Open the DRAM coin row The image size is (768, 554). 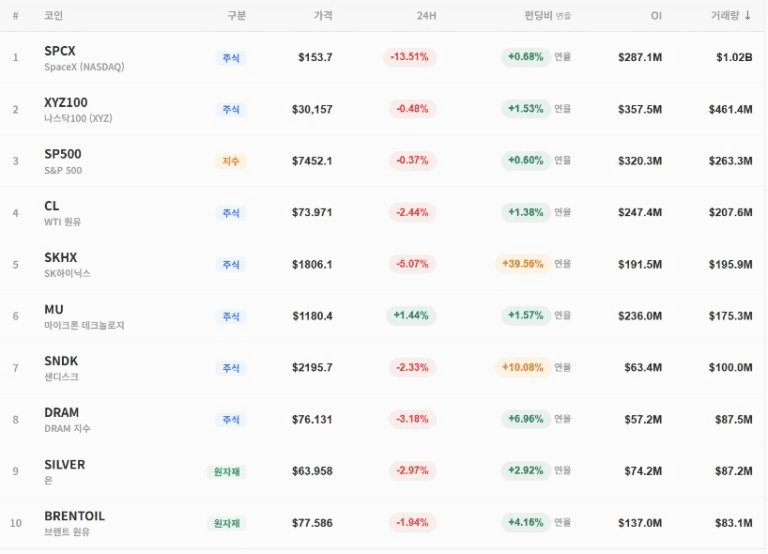tap(382, 420)
